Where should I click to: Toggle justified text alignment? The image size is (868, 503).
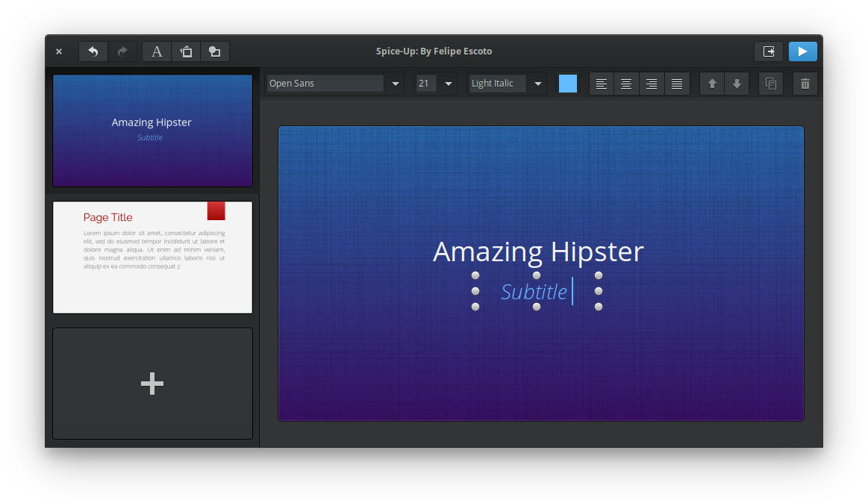tap(676, 84)
